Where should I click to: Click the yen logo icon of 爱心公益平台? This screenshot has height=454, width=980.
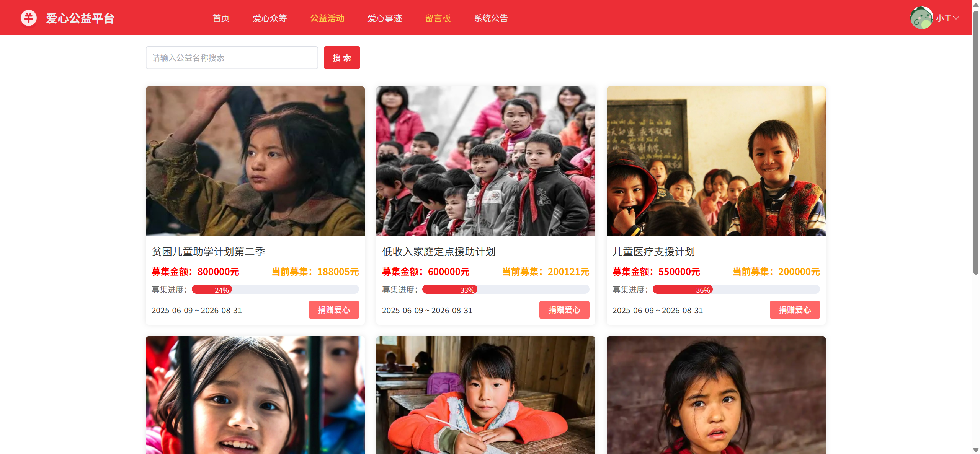pos(29,18)
